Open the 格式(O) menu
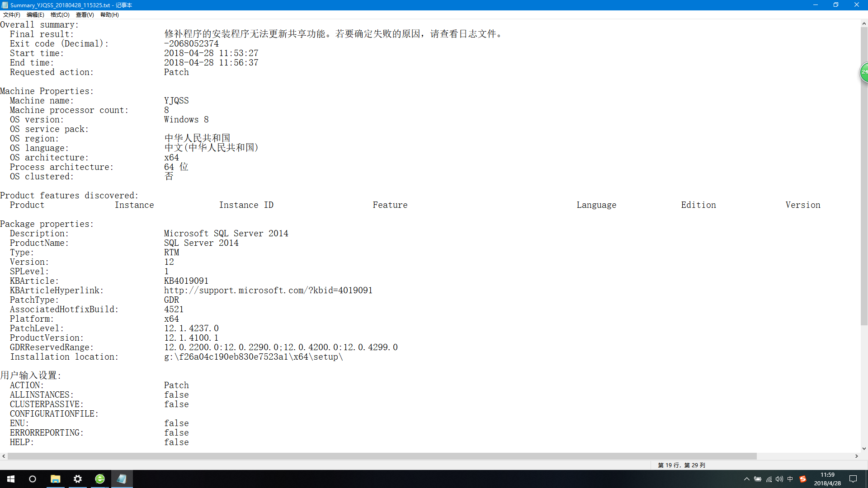This screenshot has width=868, height=488. pos(60,15)
